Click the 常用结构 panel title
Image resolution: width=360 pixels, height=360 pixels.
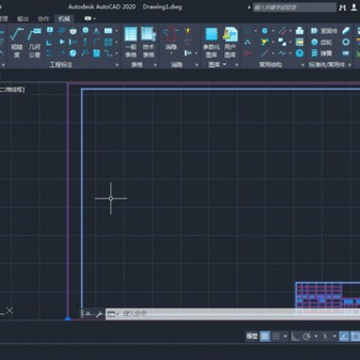(270, 65)
